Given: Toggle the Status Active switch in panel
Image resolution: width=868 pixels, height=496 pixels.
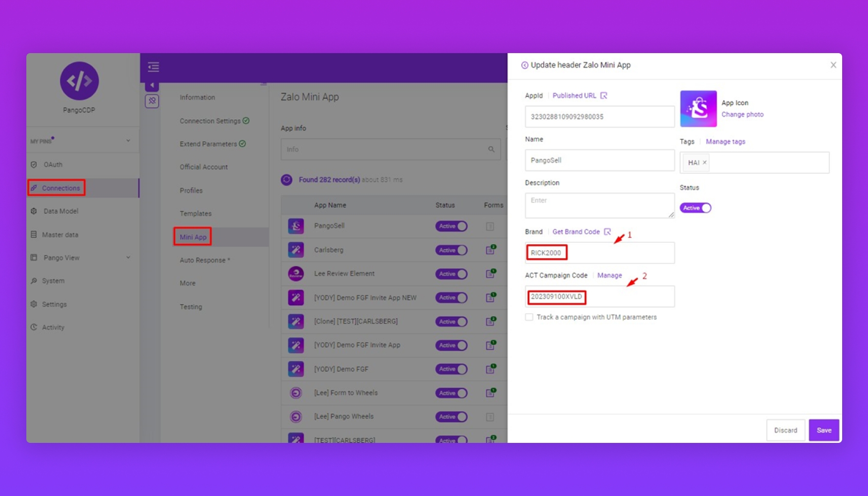Looking at the screenshot, I should pyautogui.click(x=695, y=208).
